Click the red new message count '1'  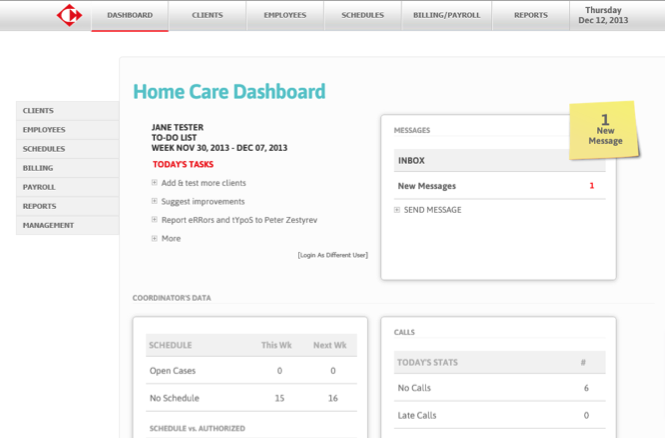(x=592, y=186)
